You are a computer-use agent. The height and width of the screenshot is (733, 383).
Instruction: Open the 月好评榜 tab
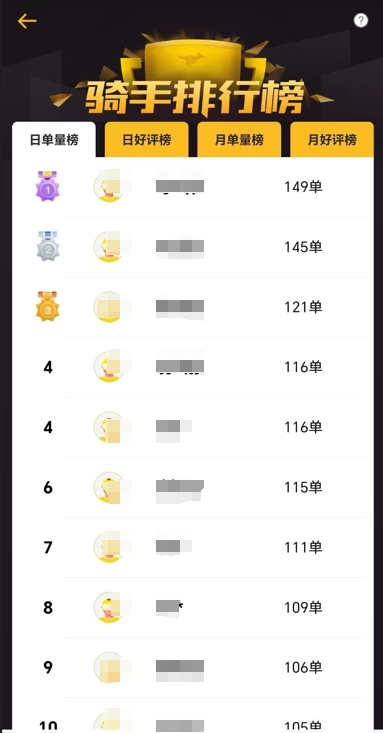332,139
